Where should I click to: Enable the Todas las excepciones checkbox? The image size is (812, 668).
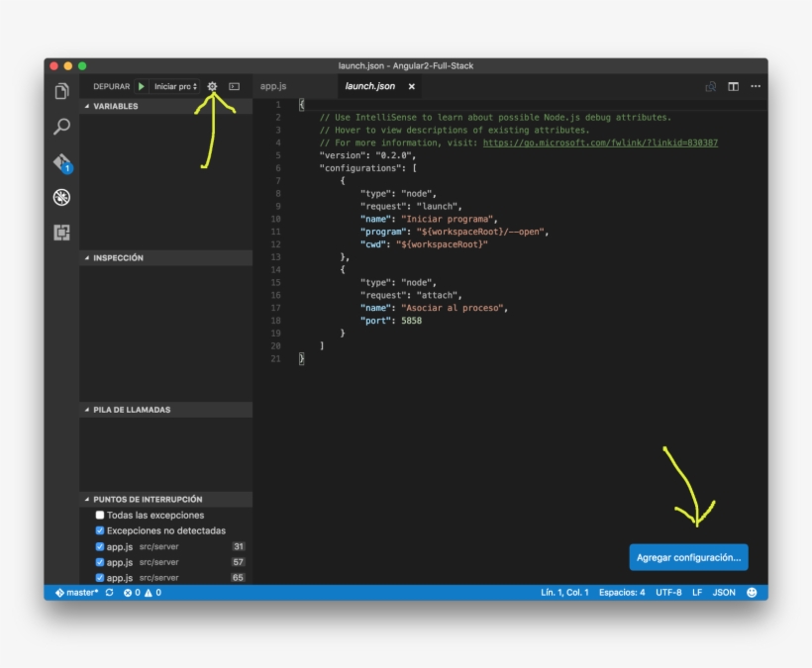click(x=100, y=516)
